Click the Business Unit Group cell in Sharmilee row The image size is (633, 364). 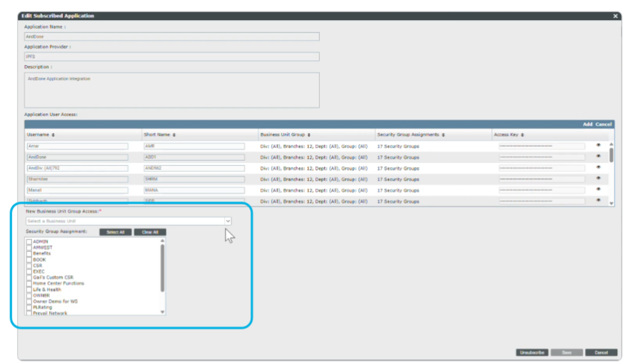pos(314,179)
